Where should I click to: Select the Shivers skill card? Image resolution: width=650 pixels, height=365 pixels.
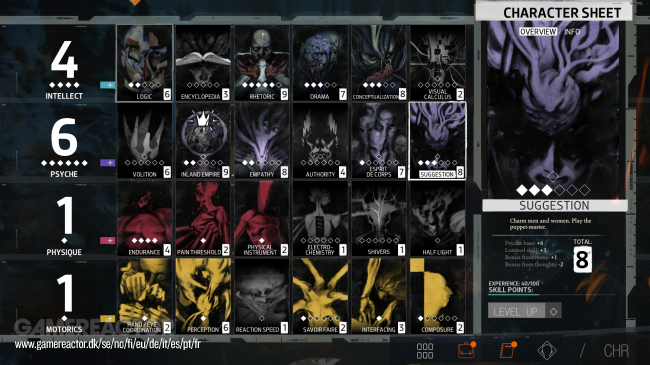[x=379, y=219]
